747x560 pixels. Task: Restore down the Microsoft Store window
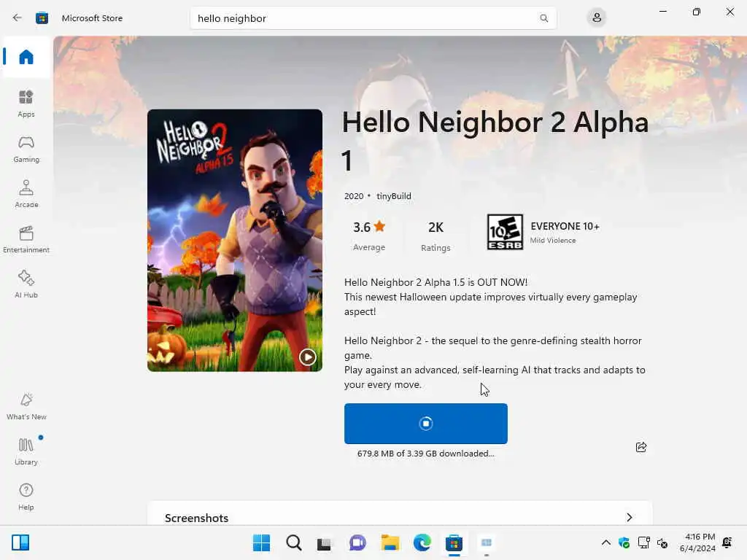pyautogui.click(x=697, y=12)
